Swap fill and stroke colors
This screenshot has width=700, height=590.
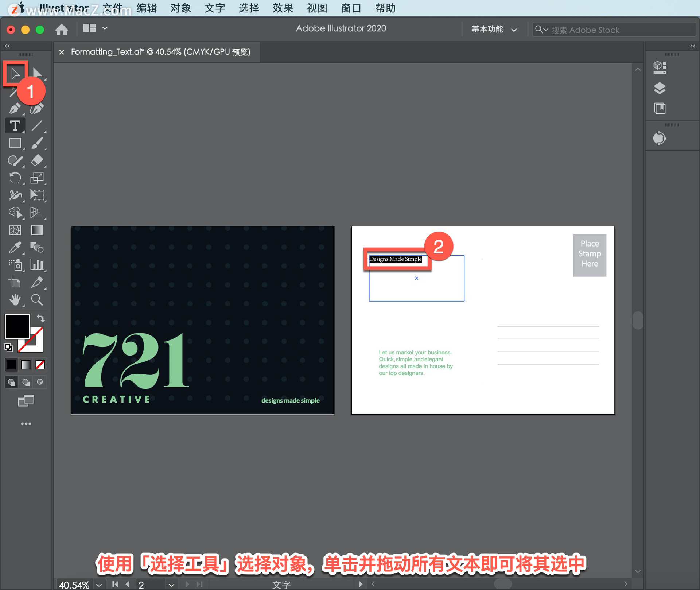(41, 318)
